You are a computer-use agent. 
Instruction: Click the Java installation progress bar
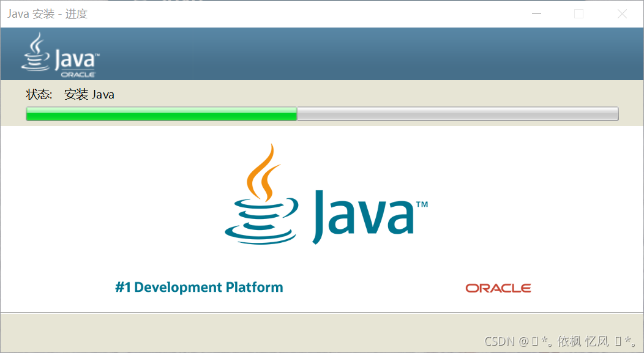pyautogui.click(x=322, y=114)
